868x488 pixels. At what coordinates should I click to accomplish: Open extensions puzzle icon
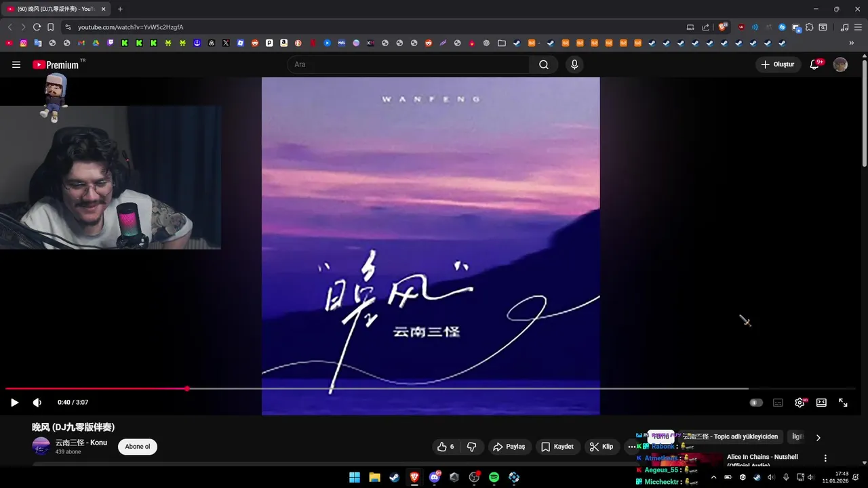[x=809, y=27]
